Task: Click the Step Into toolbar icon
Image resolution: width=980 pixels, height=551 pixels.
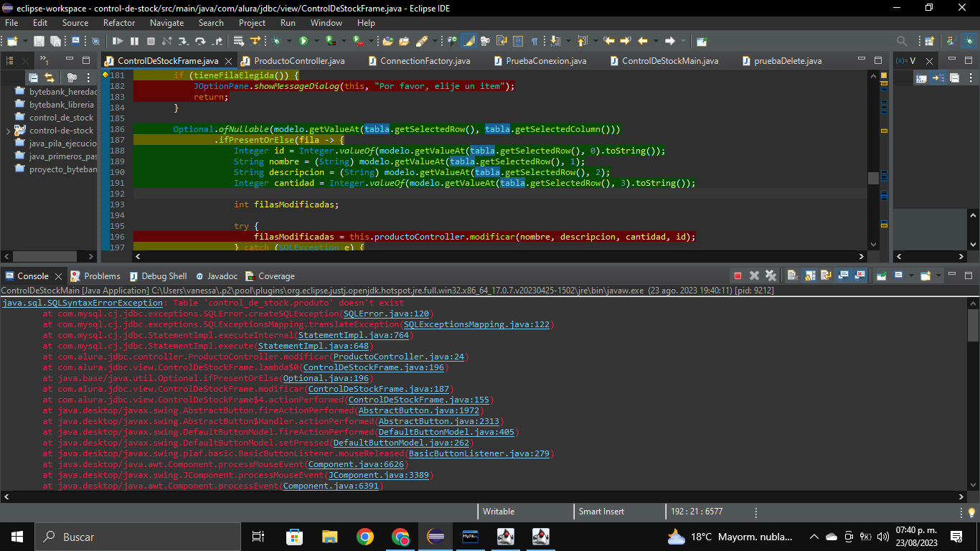Action: click(184, 41)
